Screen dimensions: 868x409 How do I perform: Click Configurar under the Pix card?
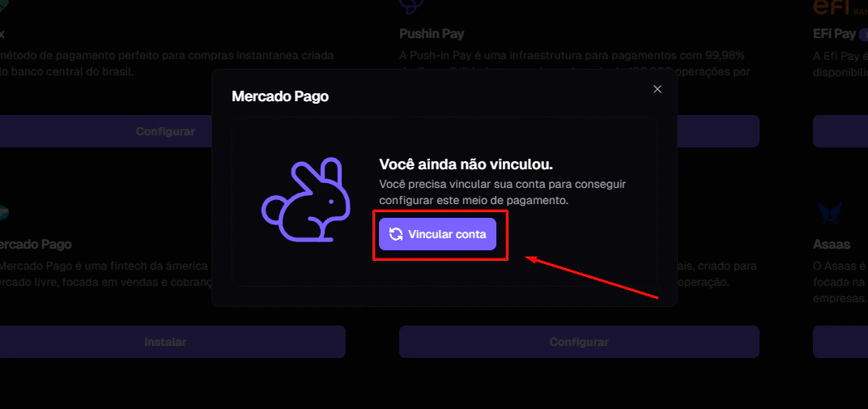pyautogui.click(x=165, y=131)
